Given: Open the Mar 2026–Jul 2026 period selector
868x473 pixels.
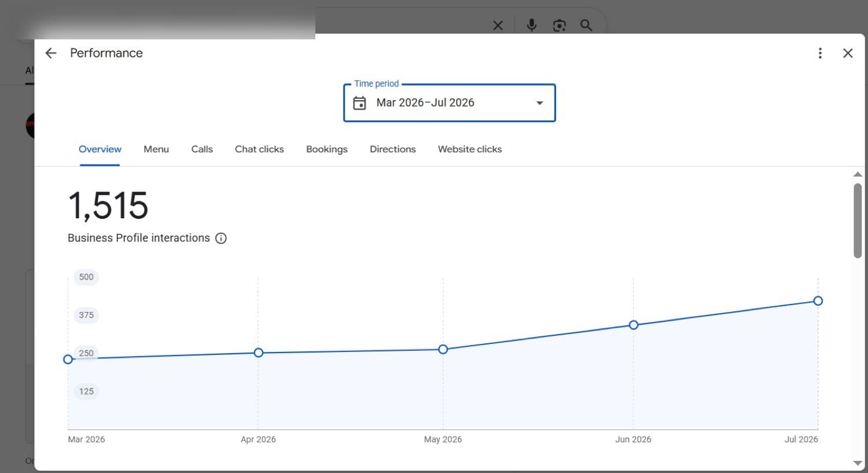Looking at the screenshot, I should (449, 103).
